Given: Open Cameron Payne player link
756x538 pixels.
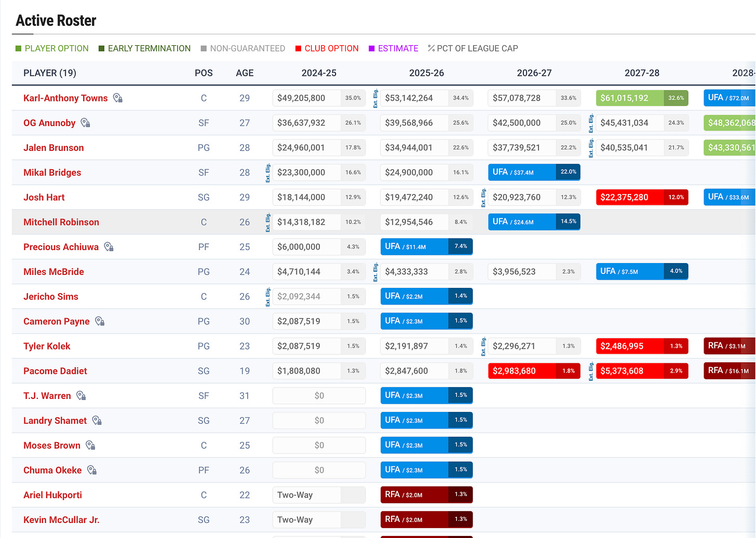Looking at the screenshot, I should 57,321.
